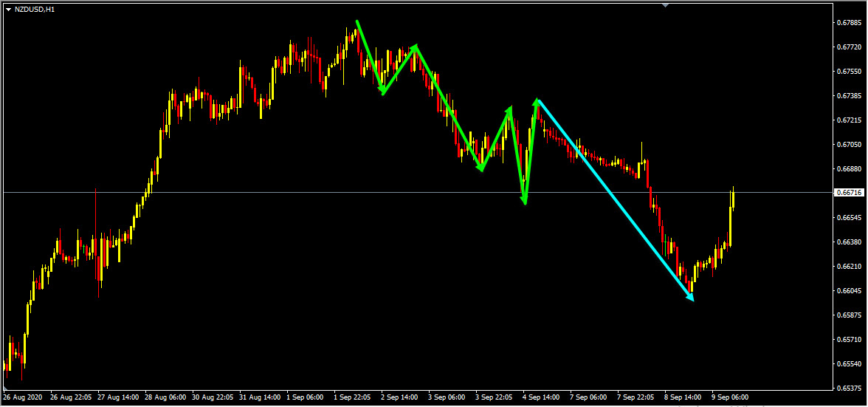Click the 0.65875 price axis label

849,315
